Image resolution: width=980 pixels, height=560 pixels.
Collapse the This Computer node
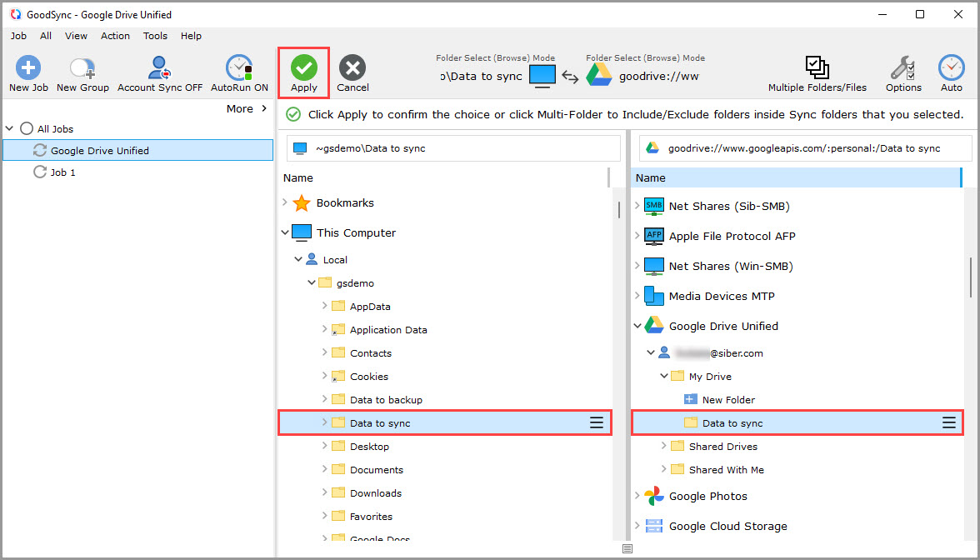285,232
